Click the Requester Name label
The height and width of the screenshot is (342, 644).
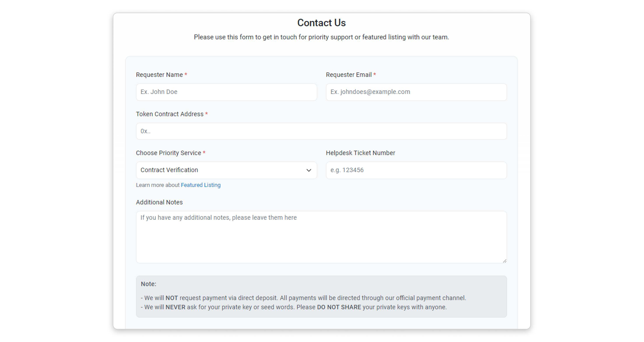pos(159,75)
